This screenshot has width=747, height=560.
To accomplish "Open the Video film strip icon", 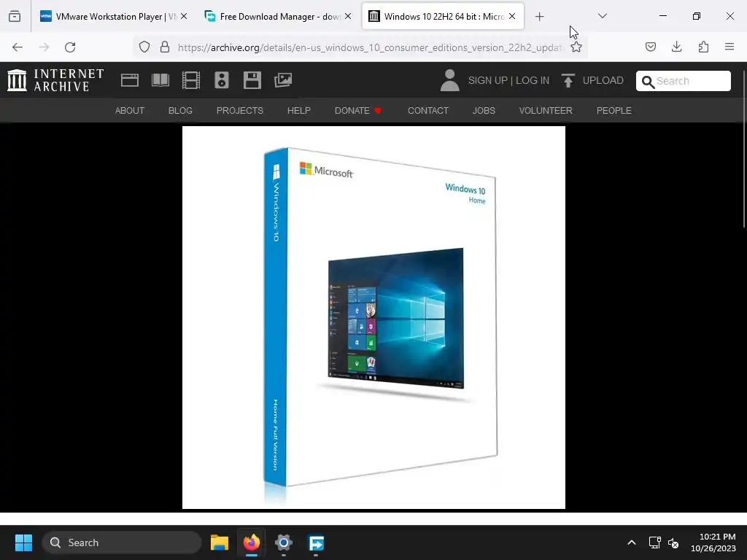I will click(191, 80).
